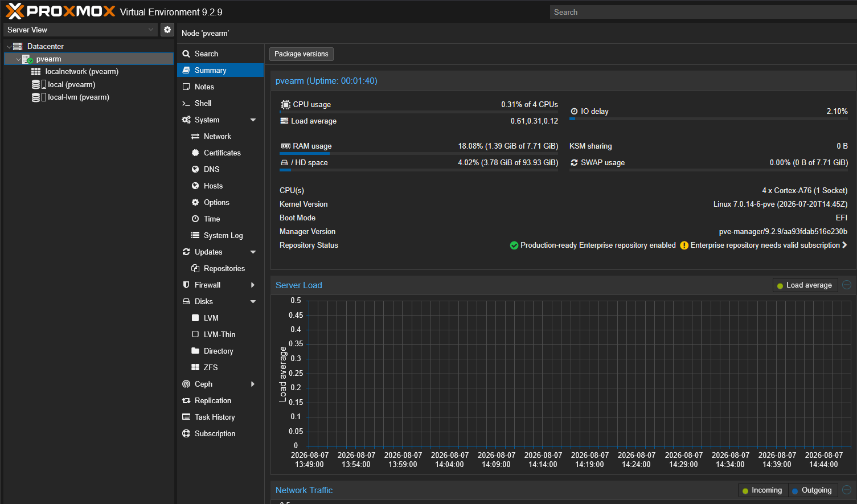Toggle the Outgoing series in Network Traffic
The height and width of the screenshot is (504, 857).
coord(812,490)
